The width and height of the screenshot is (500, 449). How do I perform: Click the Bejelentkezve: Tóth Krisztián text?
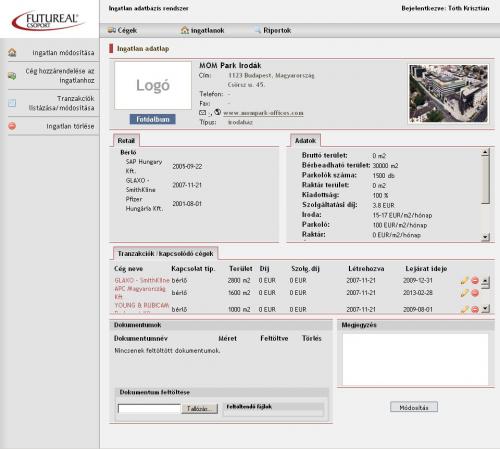click(445, 8)
